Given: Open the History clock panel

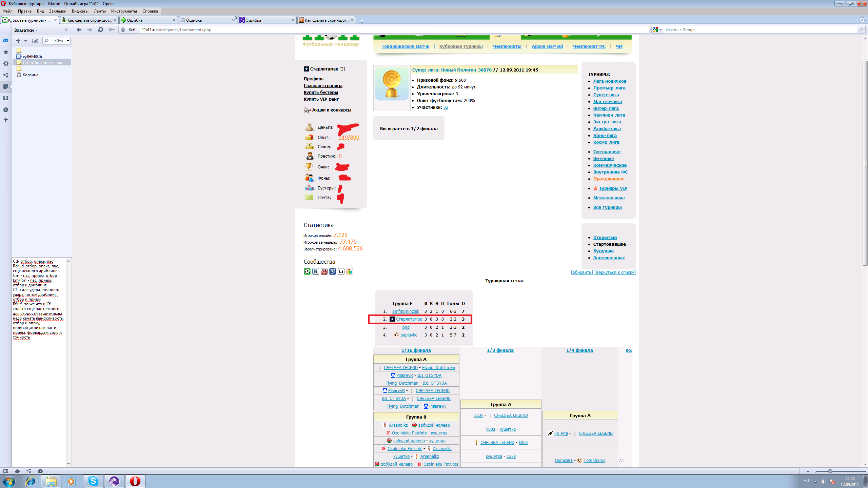Looking at the screenshot, I should pos(6,110).
